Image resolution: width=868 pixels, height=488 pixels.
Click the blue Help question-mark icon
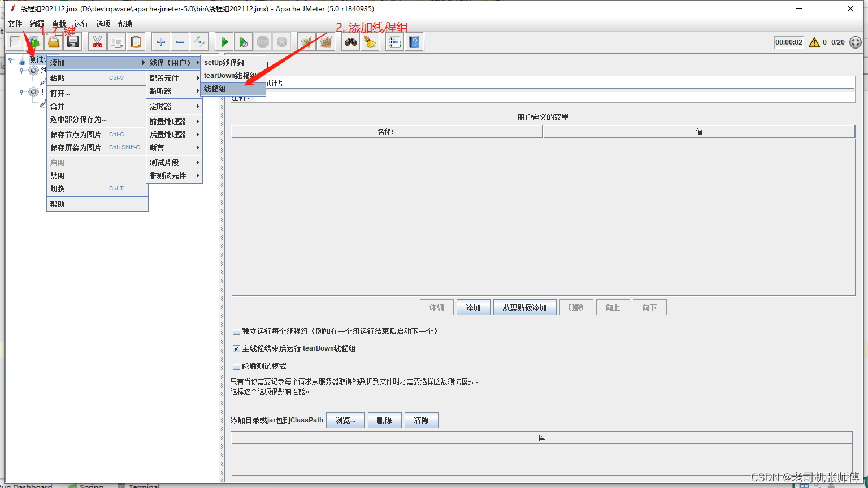pyautogui.click(x=414, y=42)
